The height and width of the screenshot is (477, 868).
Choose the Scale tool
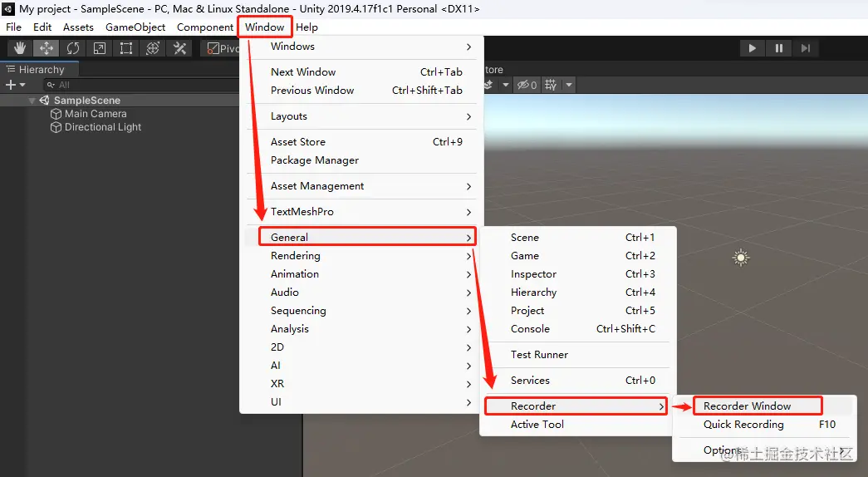(x=100, y=48)
